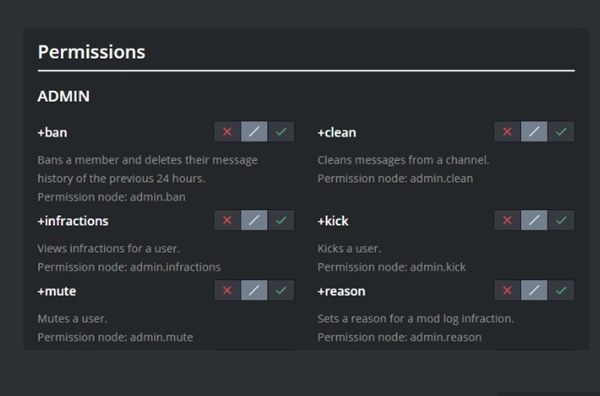Viewport: 600px width, 396px height.
Task: Set +infractions permission to neutral slash
Action: [254, 220]
